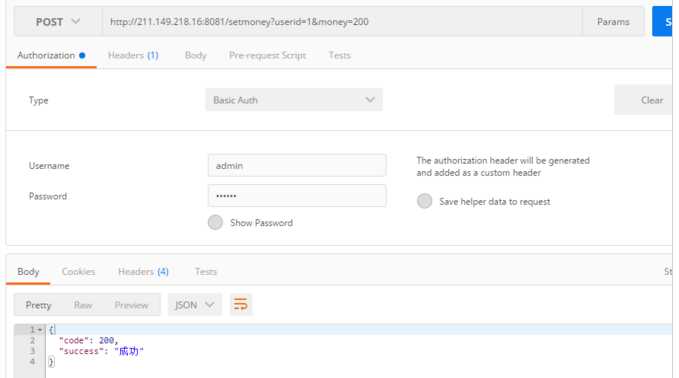Toggle the line wrap icon

[x=241, y=304]
